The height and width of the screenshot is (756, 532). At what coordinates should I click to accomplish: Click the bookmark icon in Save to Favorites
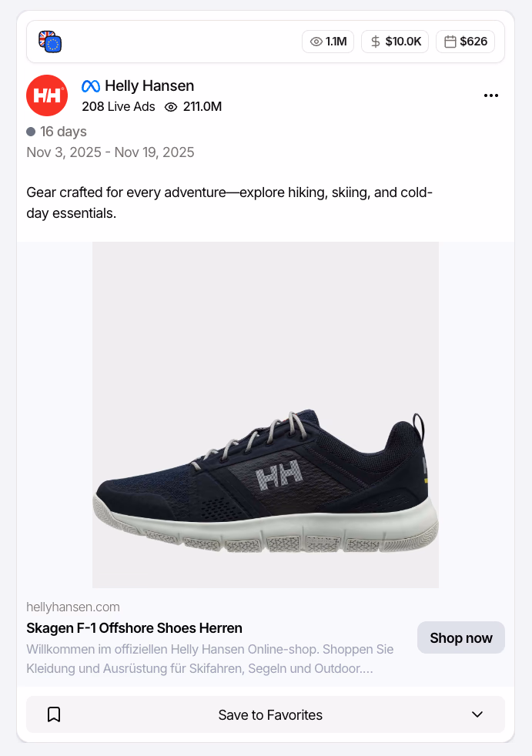pyautogui.click(x=54, y=714)
